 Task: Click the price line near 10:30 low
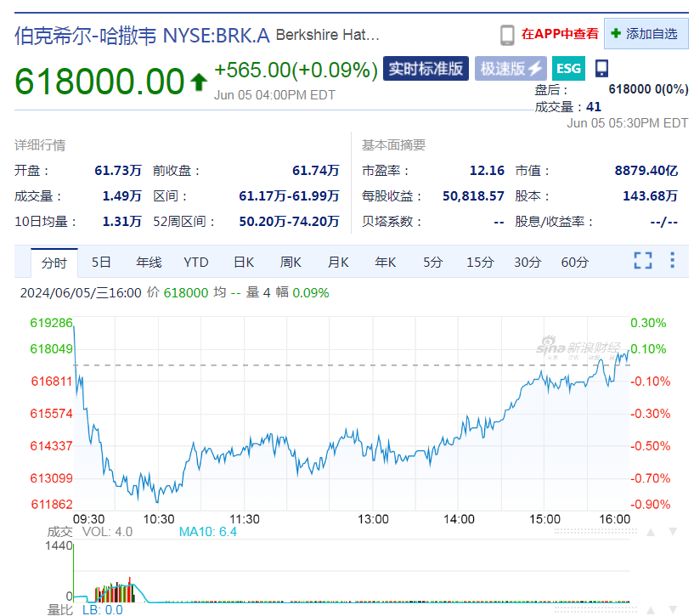point(158,500)
